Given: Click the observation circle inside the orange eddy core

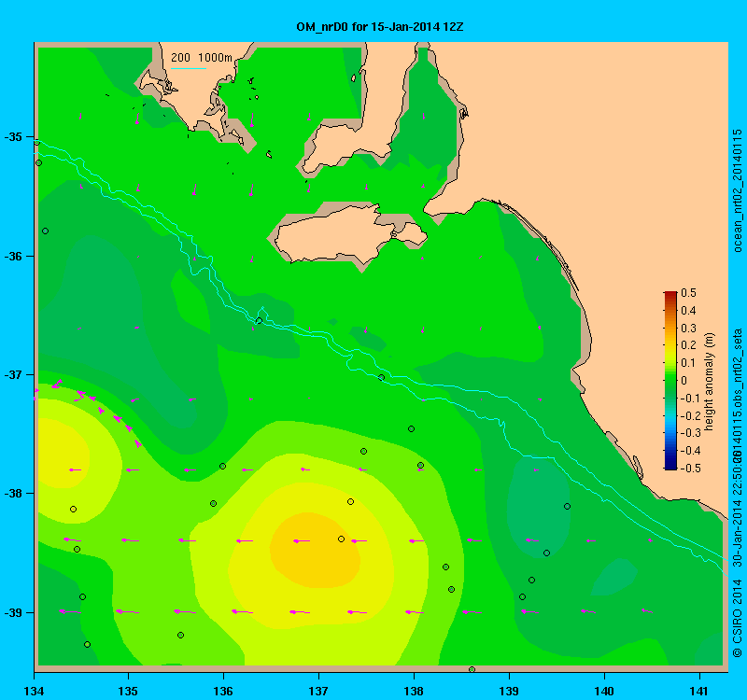Looking at the screenshot, I should click(x=341, y=539).
